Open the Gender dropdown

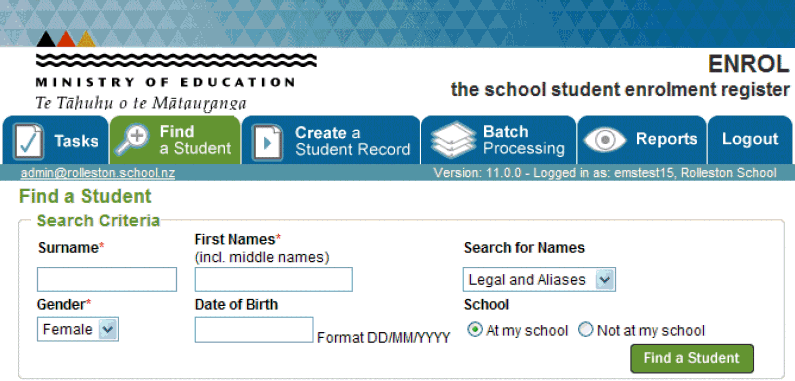point(78,330)
